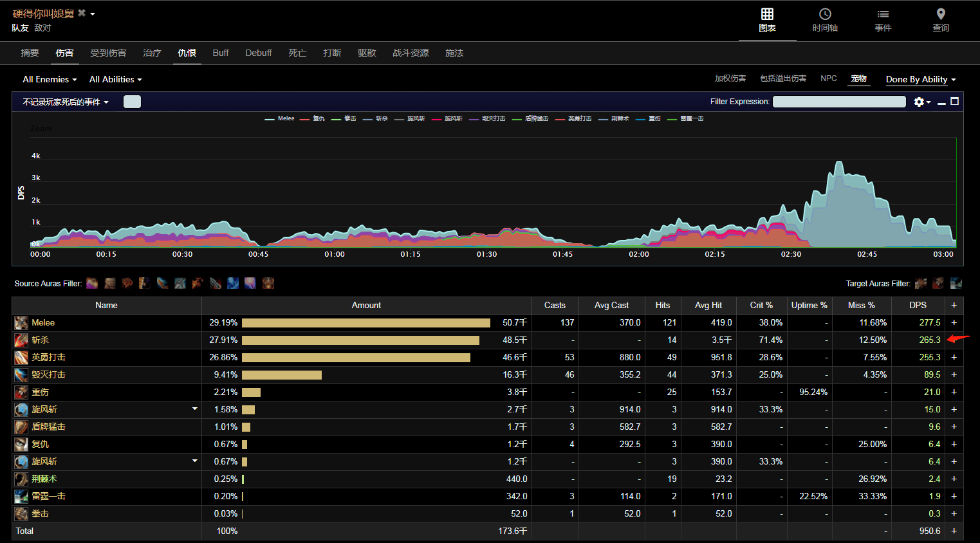Viewport: 980px width, 543px height.
Task: Toggle the Melee series in the chart legend
Action: (x=279, y=118)
